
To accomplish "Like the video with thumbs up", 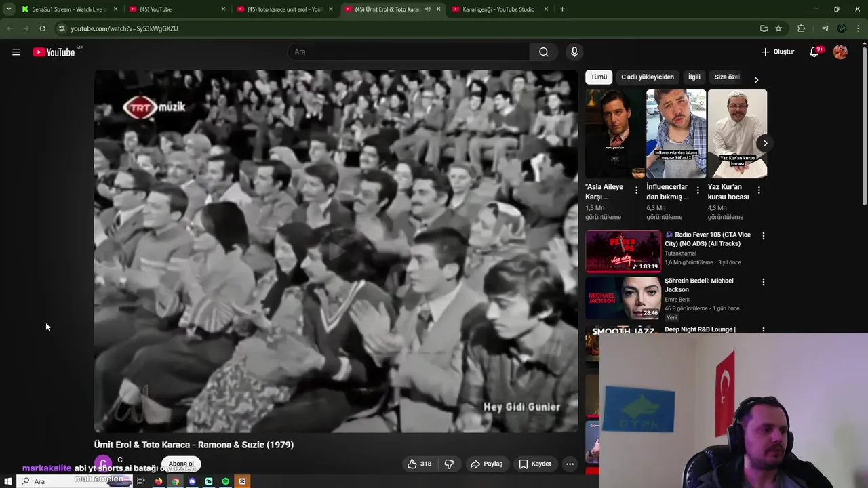I will (419, 464).
